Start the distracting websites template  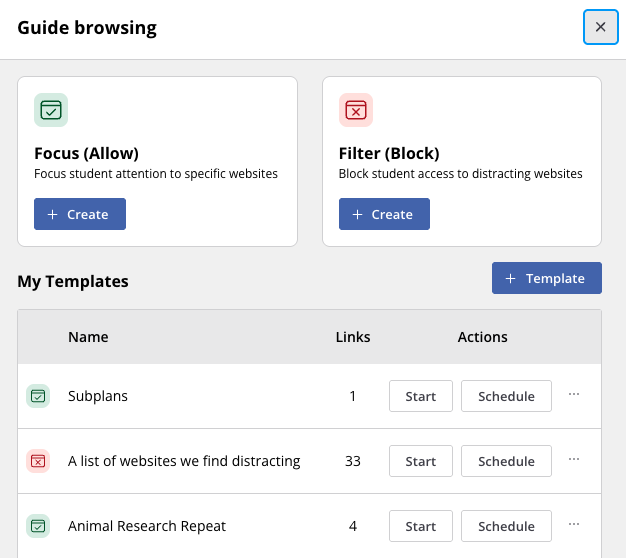(x=421, y=461)
